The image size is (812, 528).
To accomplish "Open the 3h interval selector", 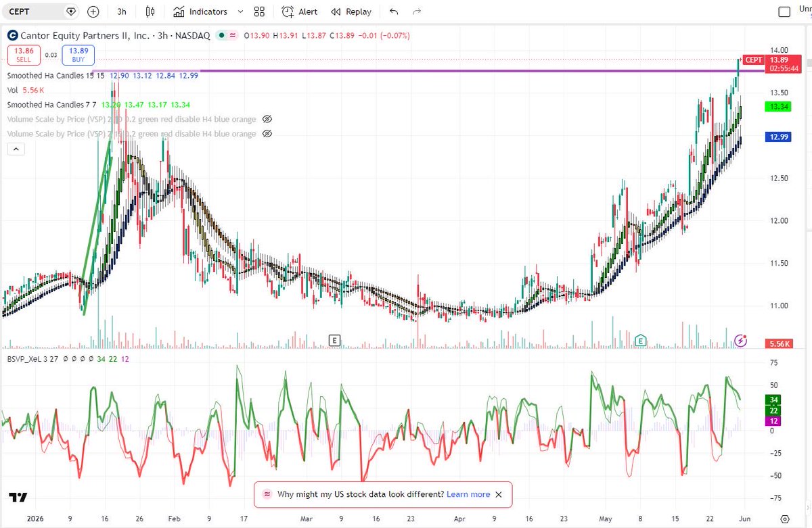I will pos(121,11).
